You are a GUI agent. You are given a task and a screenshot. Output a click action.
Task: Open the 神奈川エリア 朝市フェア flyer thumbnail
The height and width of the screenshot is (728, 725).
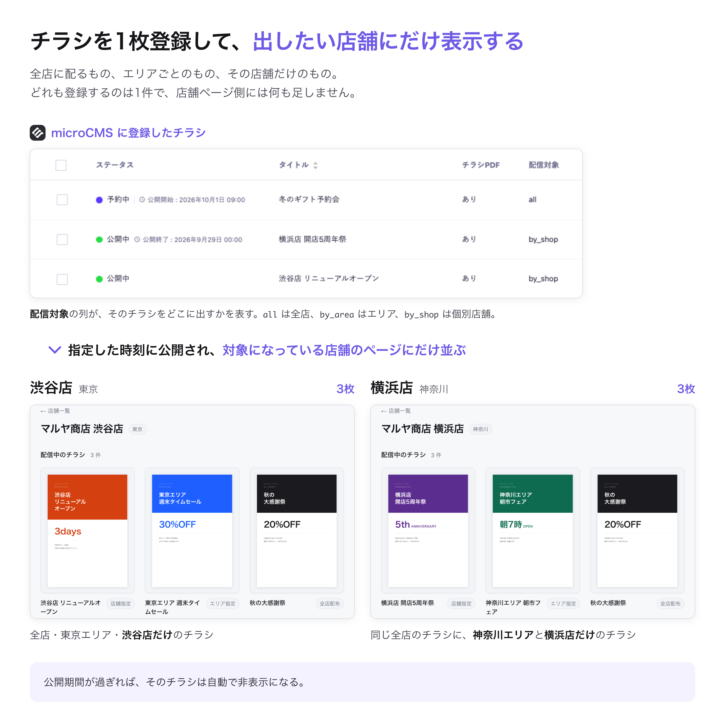532,530
